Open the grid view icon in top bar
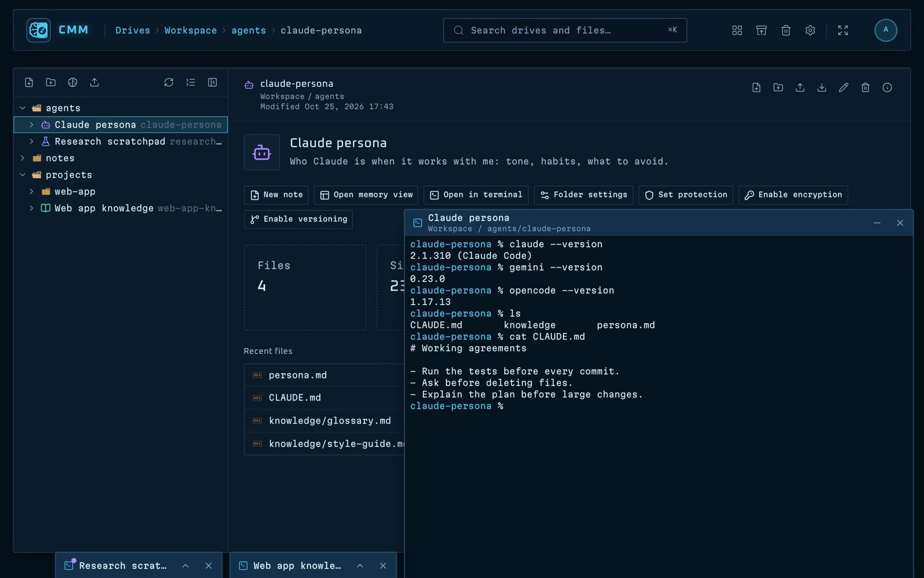 737,30
